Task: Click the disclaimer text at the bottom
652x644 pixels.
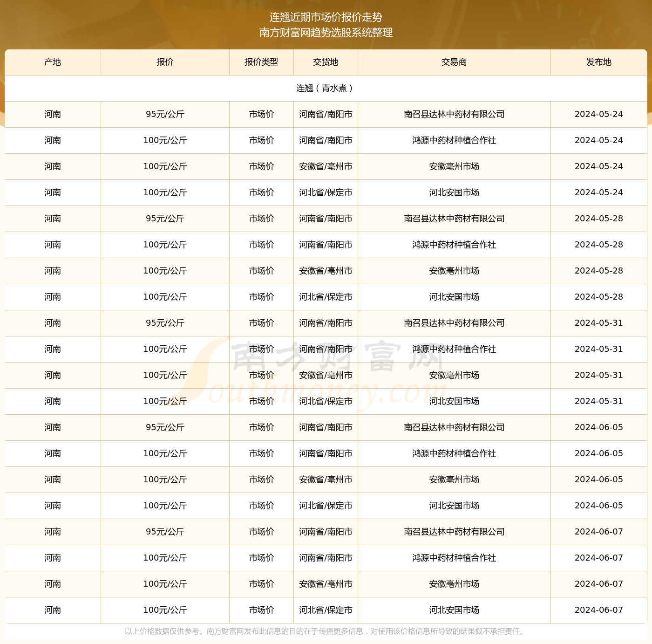Action: pyautogui.click(x=326, y=631)
